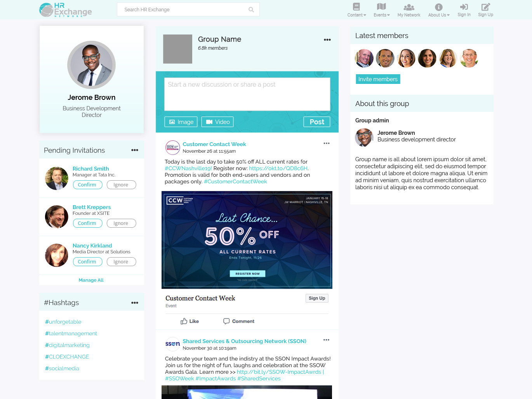This screenshot has width=532, height=399.
Task: Select the #unforgetable hashtag
Action: (63, 322)
